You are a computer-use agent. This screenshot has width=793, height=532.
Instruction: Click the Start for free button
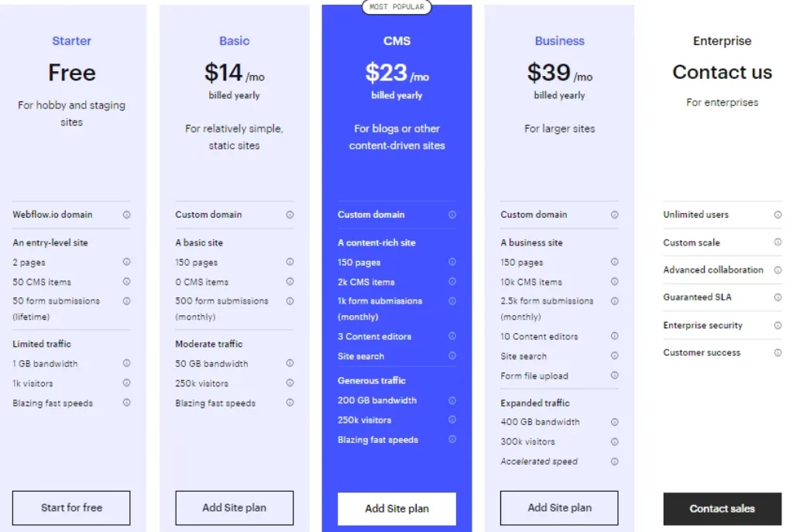(70, 507)
